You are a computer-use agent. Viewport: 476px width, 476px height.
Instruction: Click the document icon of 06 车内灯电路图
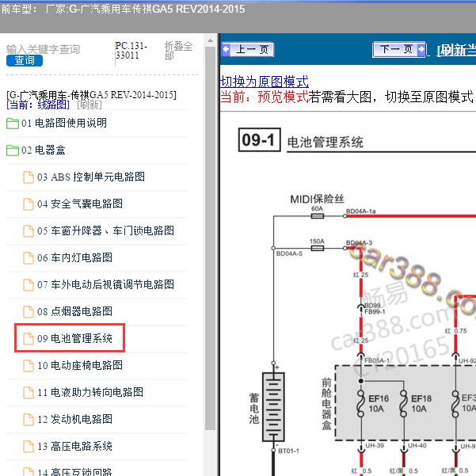click(29, 258)
